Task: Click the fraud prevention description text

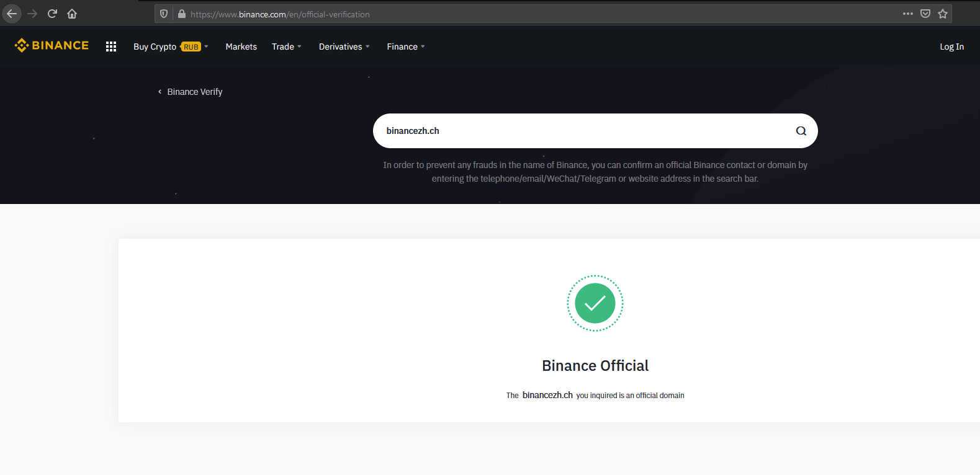Action: click(595, 172)
